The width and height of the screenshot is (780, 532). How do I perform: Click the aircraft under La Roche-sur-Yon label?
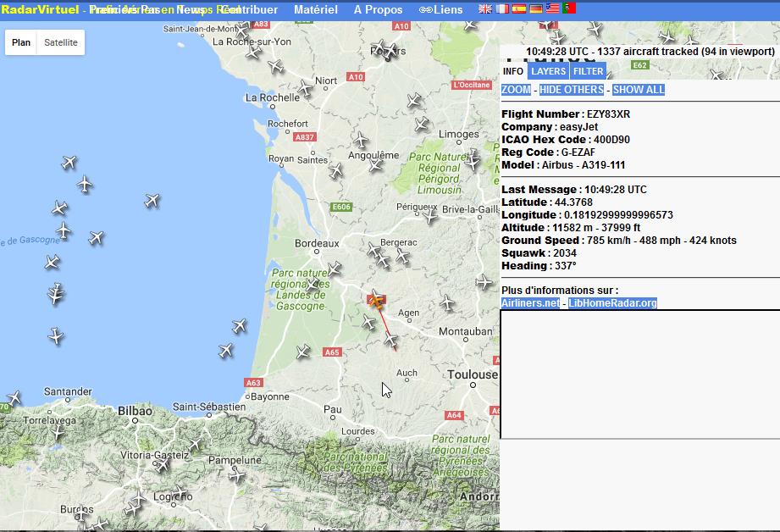pos(254,52)
